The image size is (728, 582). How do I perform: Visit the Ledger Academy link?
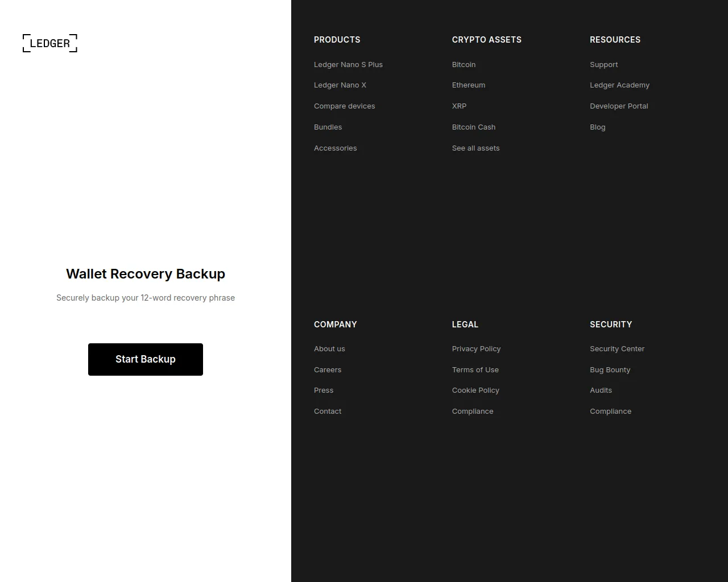click(x=619, y=85)
